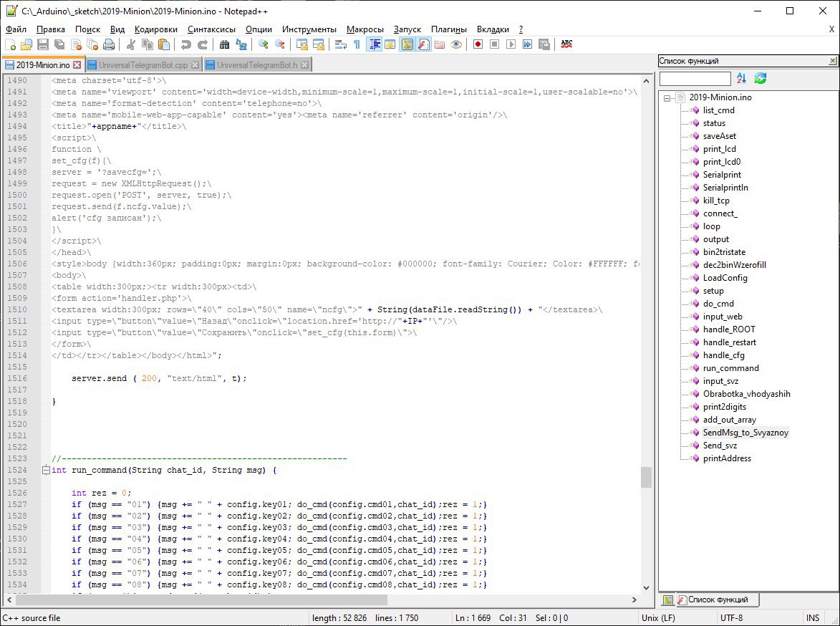Viewport: 840px width, 626px height.
Task: Click the Undo arrow icon
Action: point(186,44)
